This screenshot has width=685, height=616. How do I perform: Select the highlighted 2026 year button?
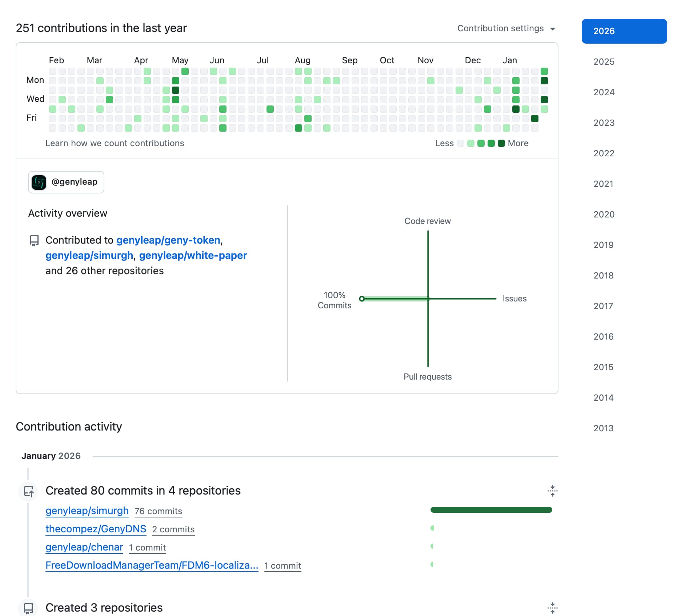click(x=624, y=31)
